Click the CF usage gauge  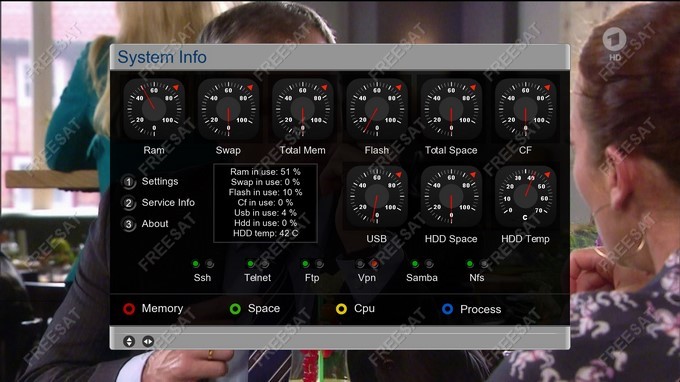pyautogui.click(x=525, y=109)
